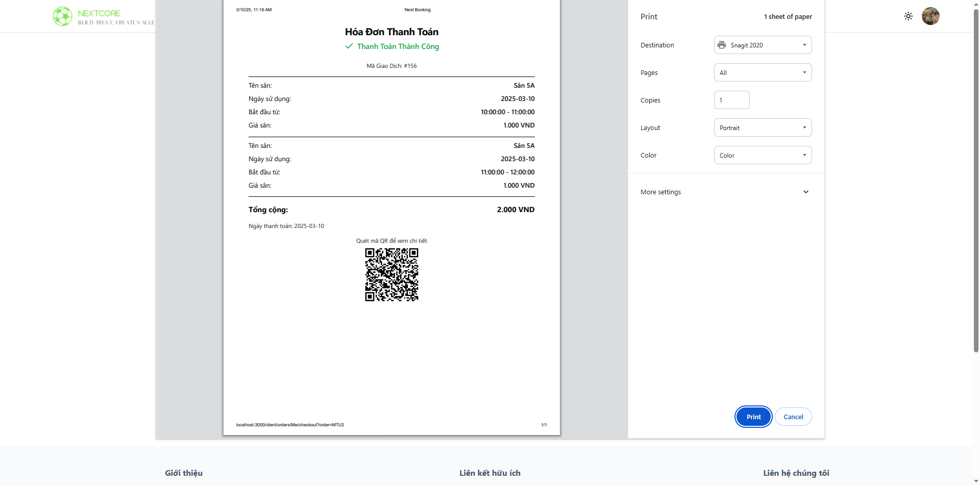Toggle the light/dark theme sun icon
Screen dimensions: 980x486
pyautogui.click(x=908, y=16)
